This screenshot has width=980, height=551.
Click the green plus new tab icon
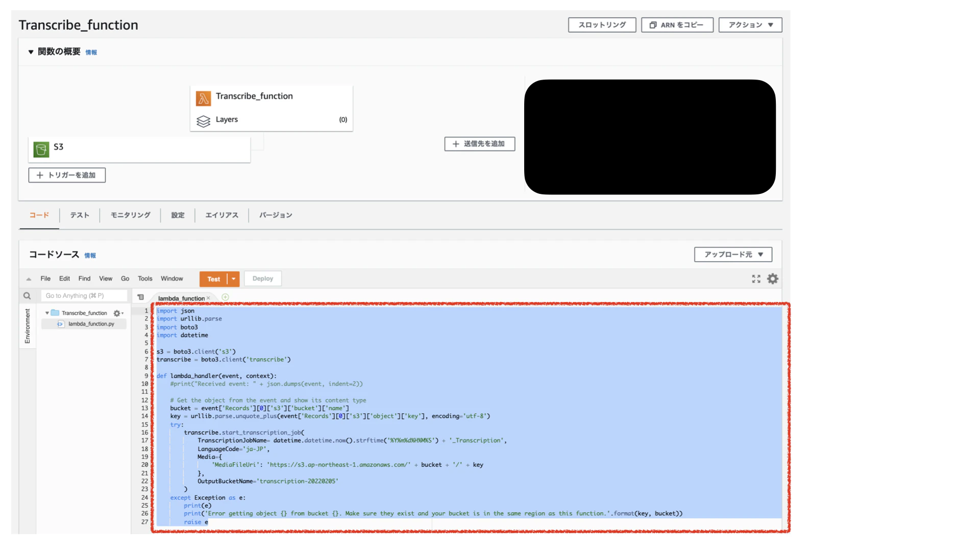point(225,297)
